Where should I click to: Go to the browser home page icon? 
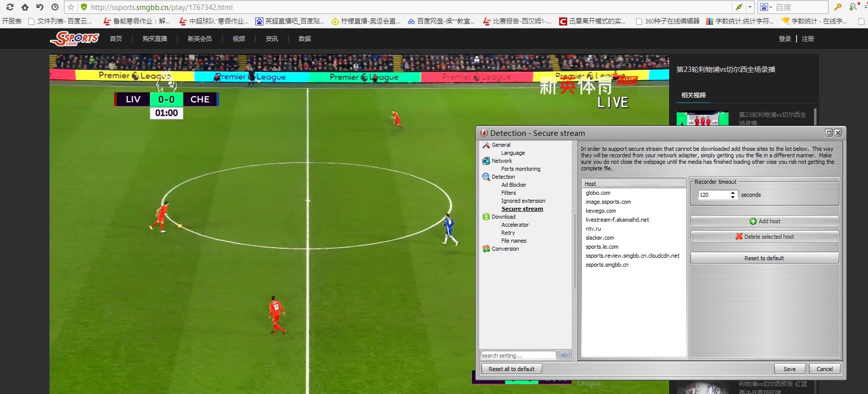pyautogui.click(x=24, y=7)
